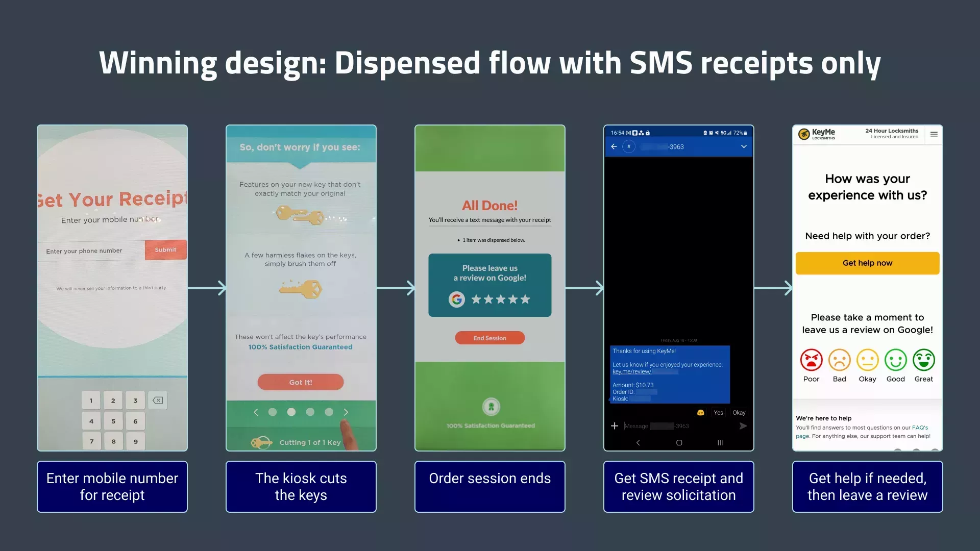Click the message input field in SMS thread

673,426
